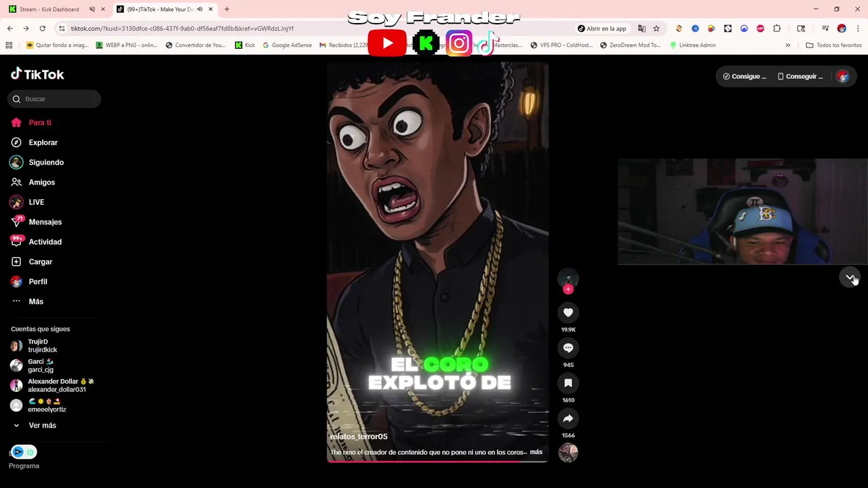Viewport: 868px width, 488px height.
Task: Open 'ZeroDream Mod To...' bookmark
Action: (x=631, y=45)
